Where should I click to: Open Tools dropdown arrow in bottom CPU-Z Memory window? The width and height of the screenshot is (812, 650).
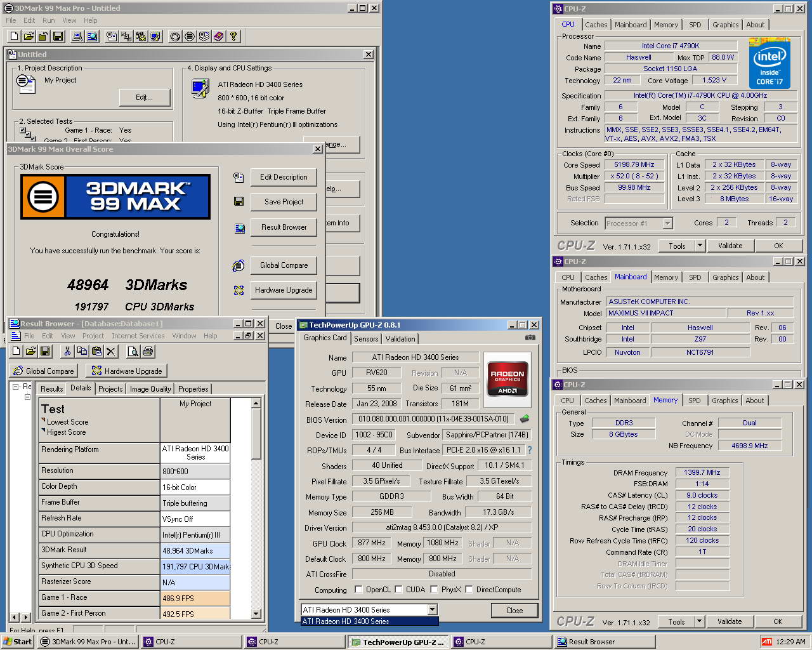(699, 621)
